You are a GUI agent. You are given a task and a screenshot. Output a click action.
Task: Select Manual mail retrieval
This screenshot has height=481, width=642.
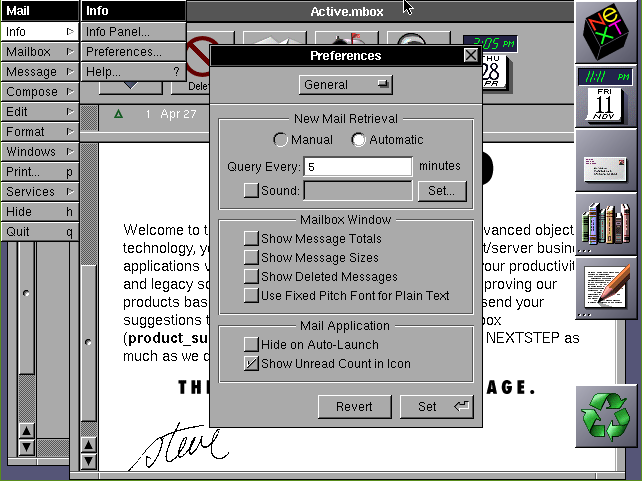[280, 140]
